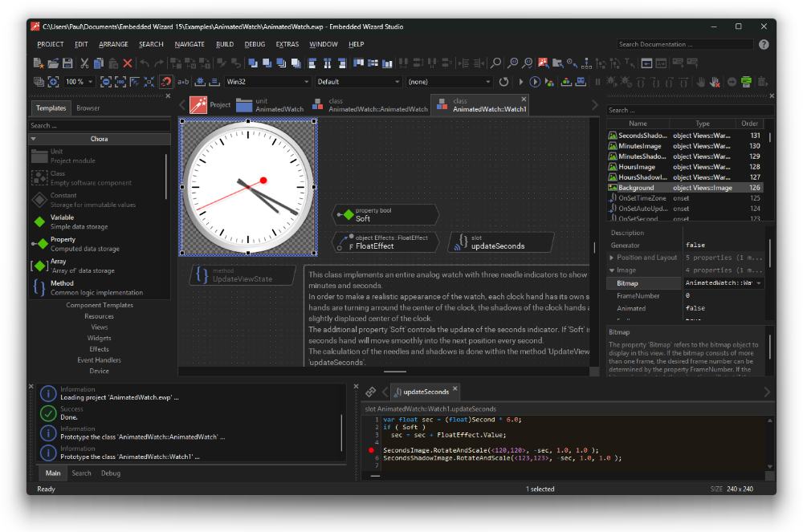Click the link icon beside updateSeconds tab
Screen dimensions: 803x532
coord(370,392)
